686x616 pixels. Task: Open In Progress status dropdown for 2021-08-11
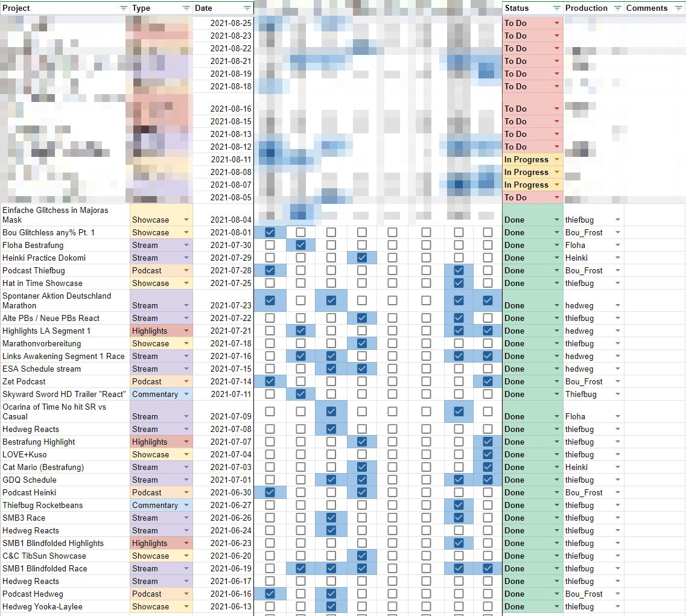[556, 160]
